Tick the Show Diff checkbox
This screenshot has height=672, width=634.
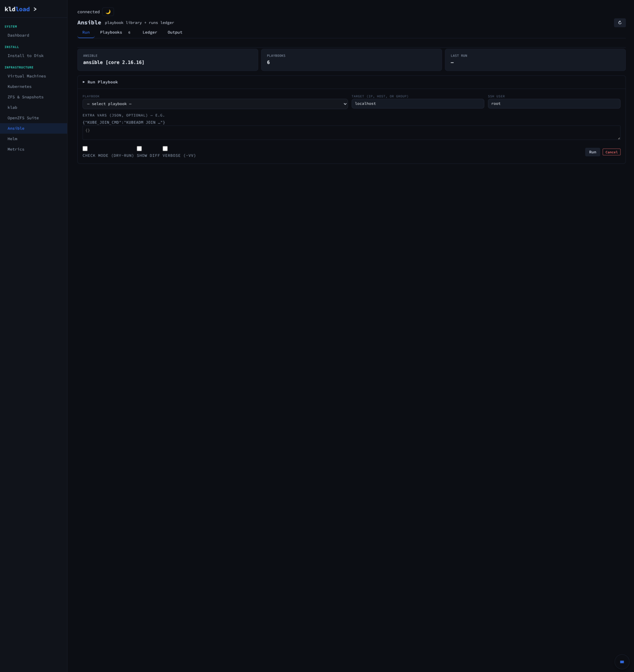139,149
